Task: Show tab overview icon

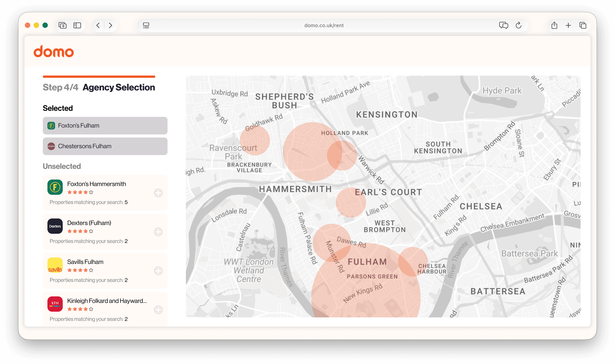Action: (582, 25)
